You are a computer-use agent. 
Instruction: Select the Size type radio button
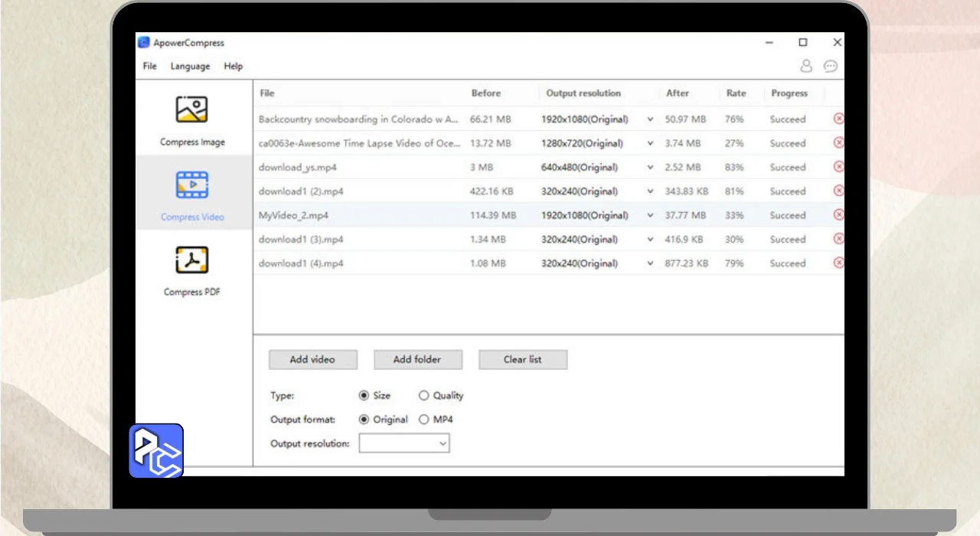(364, 396)
